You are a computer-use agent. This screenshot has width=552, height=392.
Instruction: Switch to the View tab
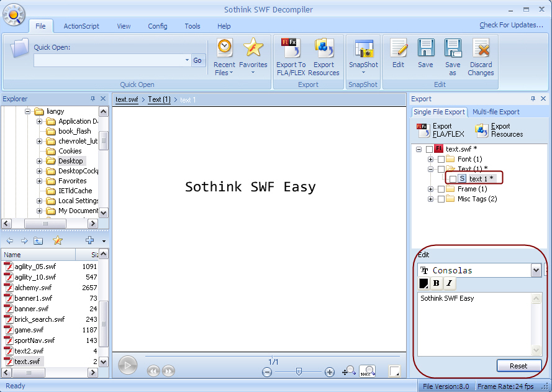tap(124, 26)
